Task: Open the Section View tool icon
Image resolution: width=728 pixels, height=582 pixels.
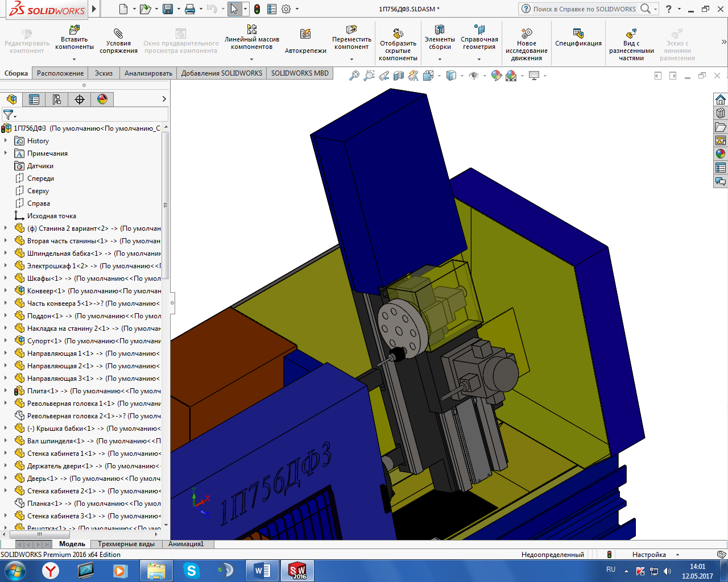Action: 399,76
